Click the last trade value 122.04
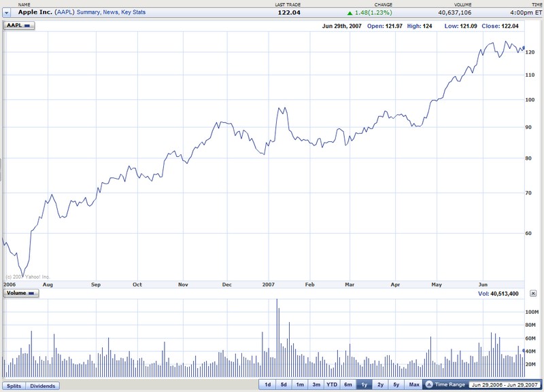 pyautogui.click(x=289, y=13)
